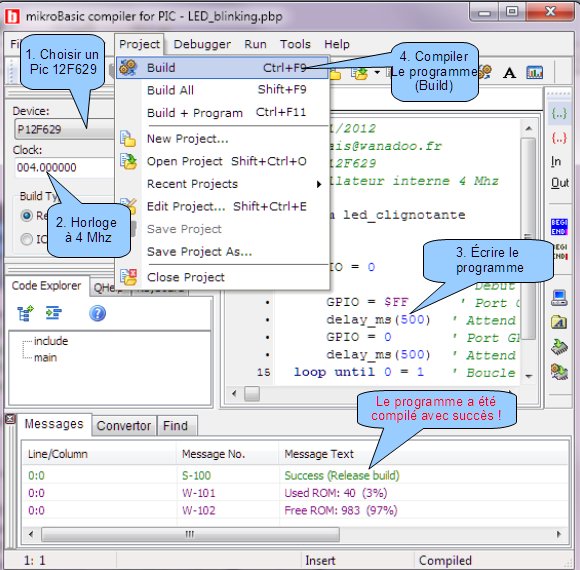
Task: Click the expand tree icon in Code Explorer
Action: (25, 313)
